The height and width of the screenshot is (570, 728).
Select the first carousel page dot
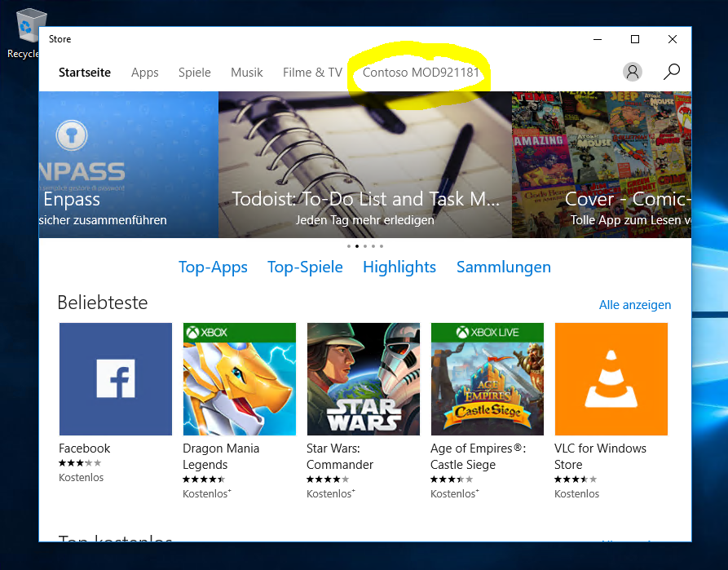tap(349, 246)
